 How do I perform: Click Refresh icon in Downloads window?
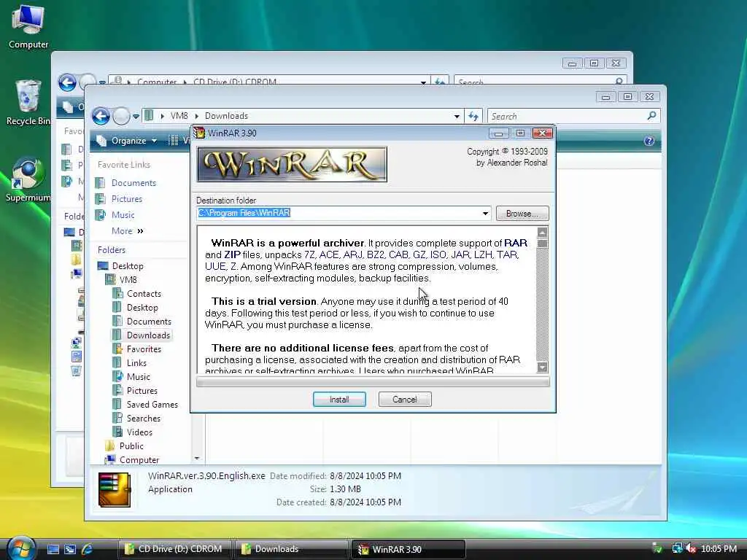[473, 116]
